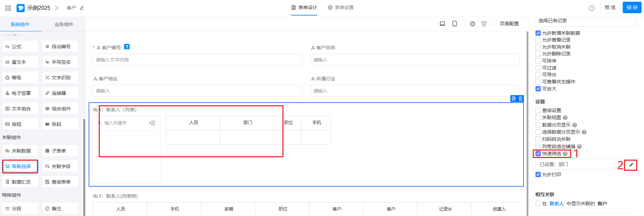Collapse the keyword search tree panel

click(152, 123)
